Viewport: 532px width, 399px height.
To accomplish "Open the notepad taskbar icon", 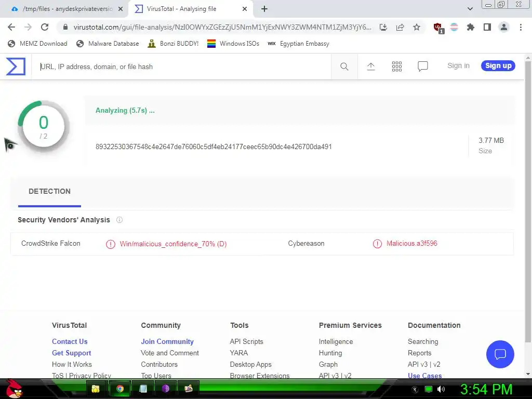I will coord(143,389).
